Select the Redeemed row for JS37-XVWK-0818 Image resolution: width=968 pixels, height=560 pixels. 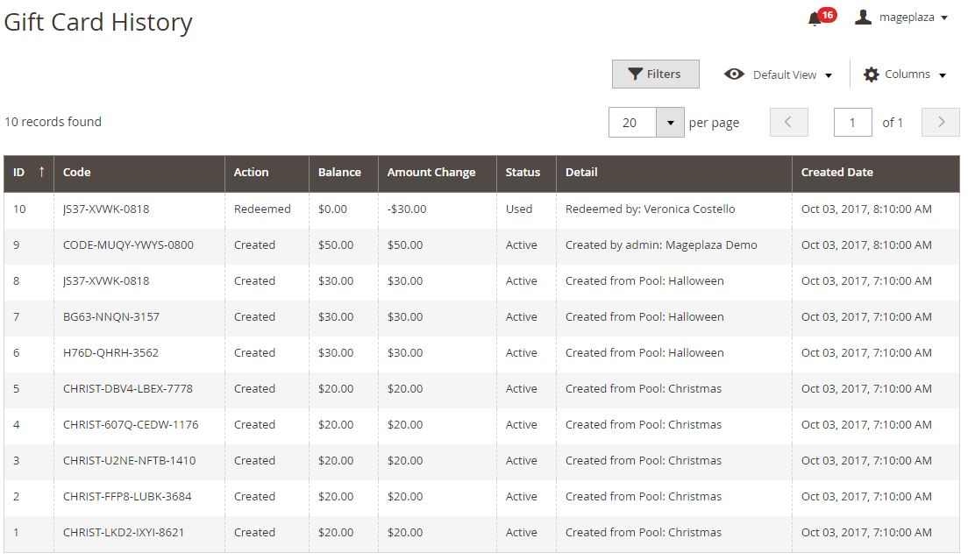click(106, 209)
